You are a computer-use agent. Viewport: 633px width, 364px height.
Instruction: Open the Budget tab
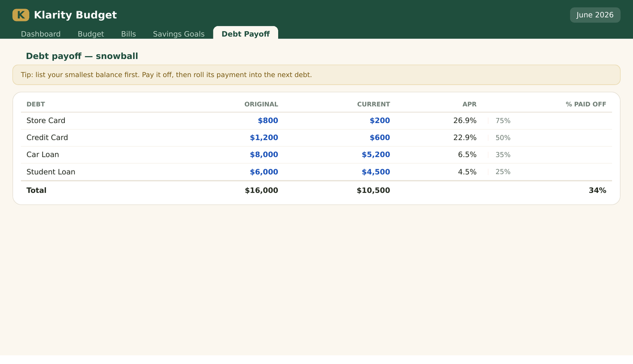pyautogui.click(x=91, y=34)
